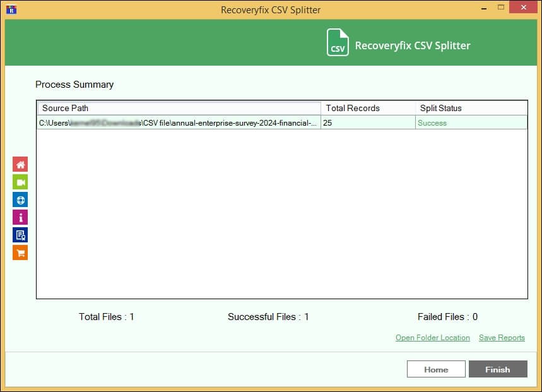
Task: Click the Home button at bottom
Action: [x=436, y=369]
